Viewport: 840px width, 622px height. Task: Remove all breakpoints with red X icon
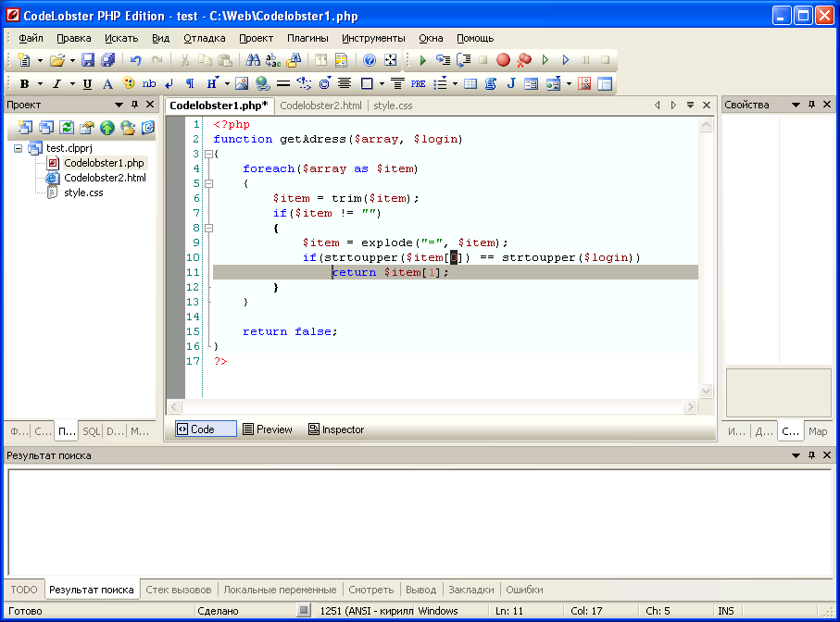pyautogui.click(x=524, y=60)
